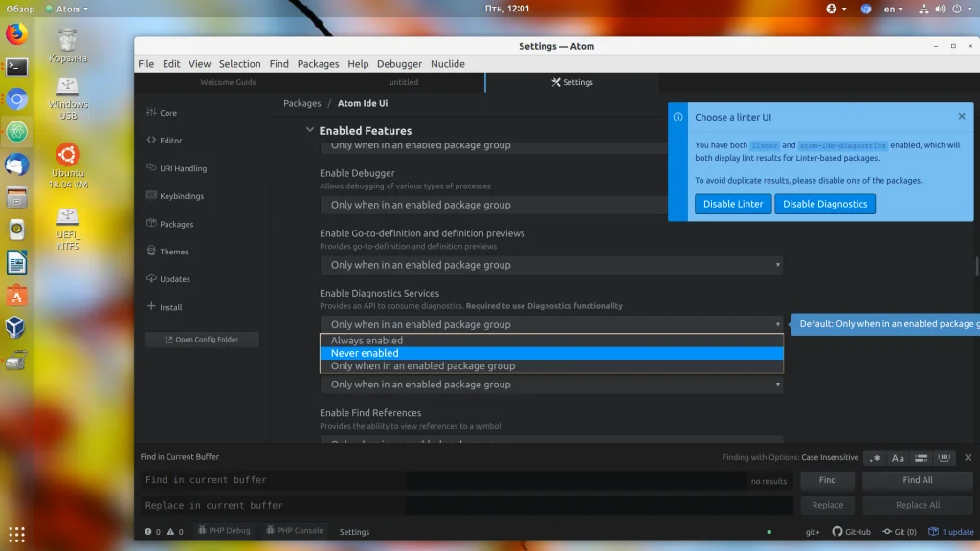Close the Choose a linter UI notification
The width and height of the screenshot is (980, 551).
pyautogui.click(x=962, y=117)
